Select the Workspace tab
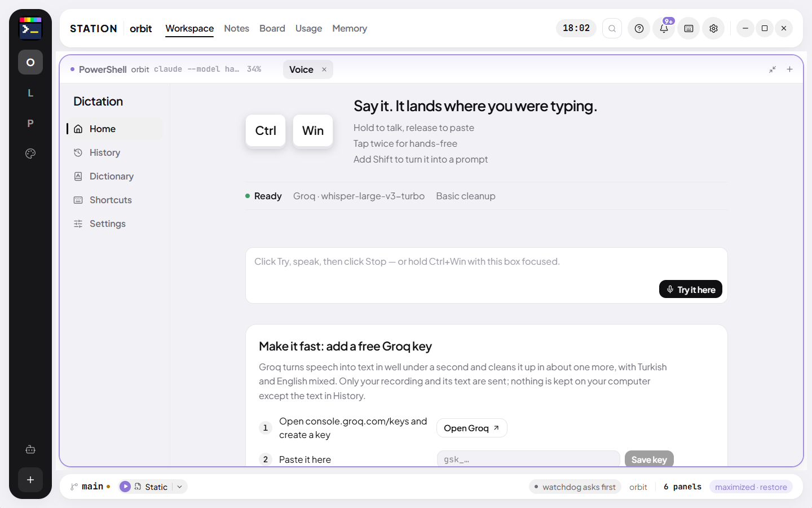Image resolution: width=812 pixels, height=508 pixels. click(x=189, y=28)
